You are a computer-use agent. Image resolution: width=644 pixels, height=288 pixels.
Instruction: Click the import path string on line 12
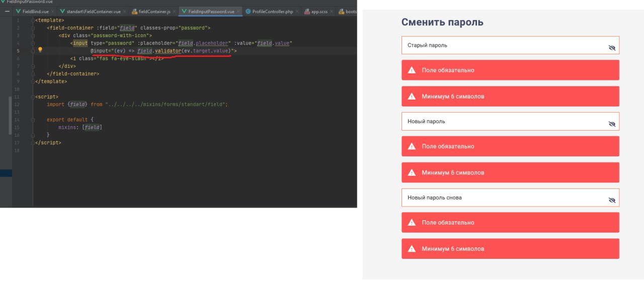[167, 104]
